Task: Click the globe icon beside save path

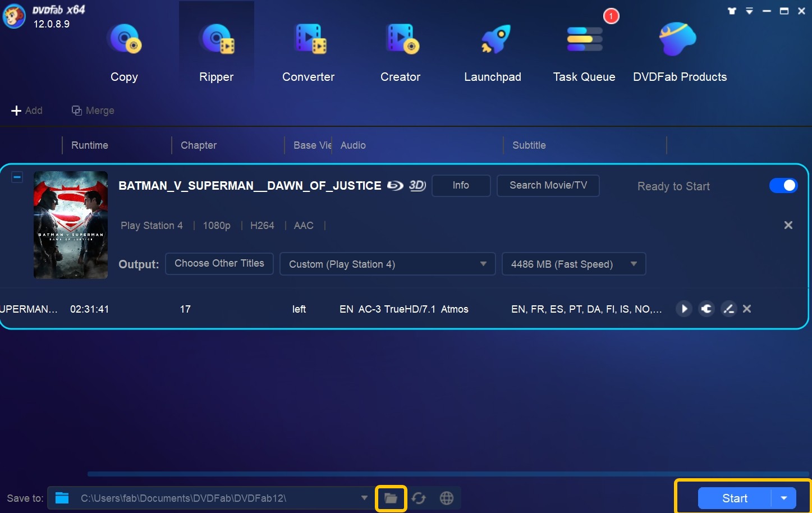Action: coord(447,498)
